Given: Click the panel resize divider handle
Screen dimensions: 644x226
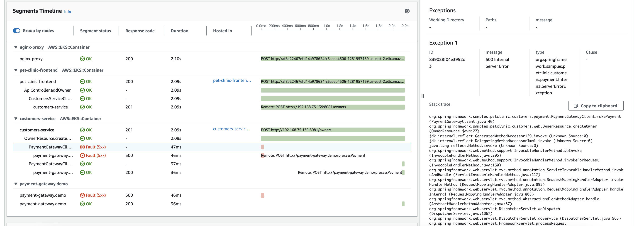Looking at the screenshot, I should (x=422, y=96).
